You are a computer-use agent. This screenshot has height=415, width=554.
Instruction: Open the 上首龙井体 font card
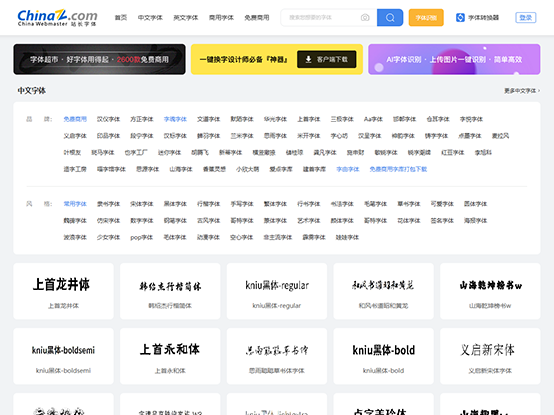pos(64,291)
